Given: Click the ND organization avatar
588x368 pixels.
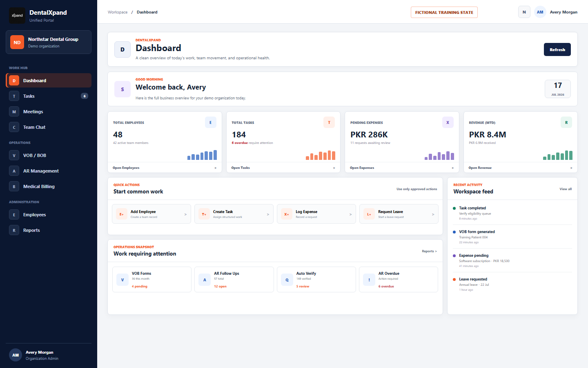Looking at the screenshot, I should [17, 42].
